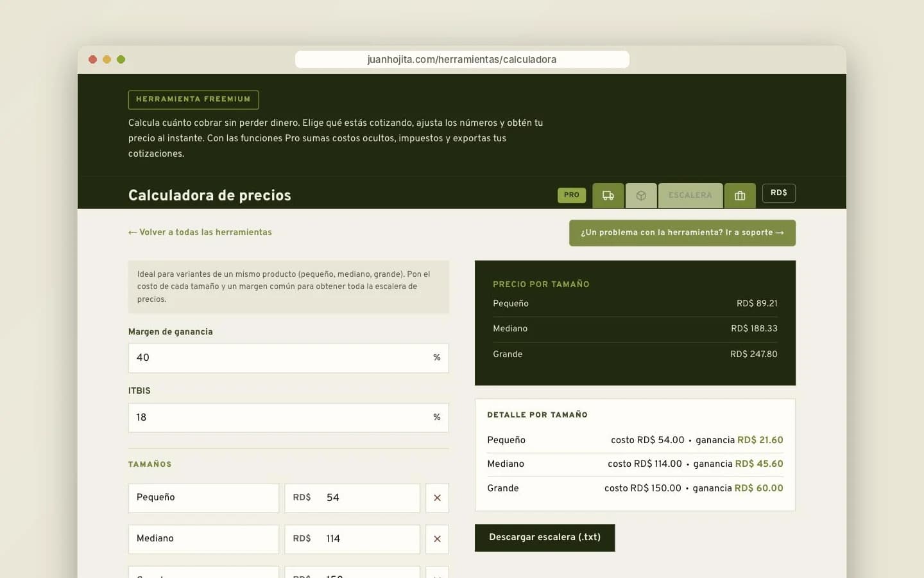Click the browser address bar URL

click(x=462, y=59)
